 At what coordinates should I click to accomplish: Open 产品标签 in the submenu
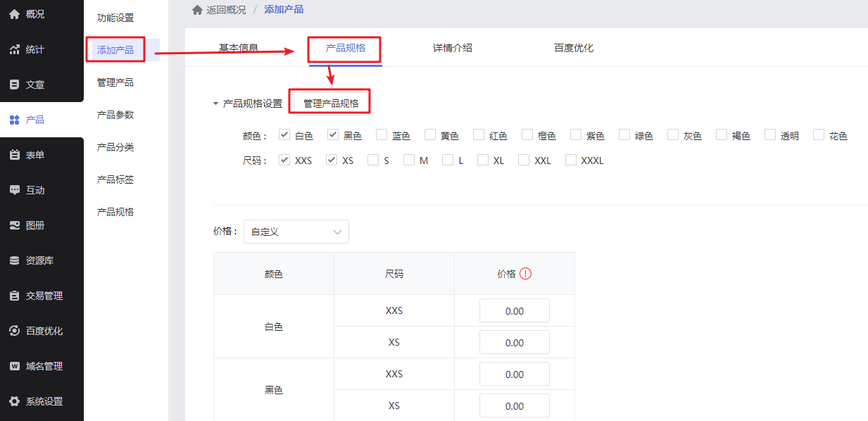(x=115, y=180)
